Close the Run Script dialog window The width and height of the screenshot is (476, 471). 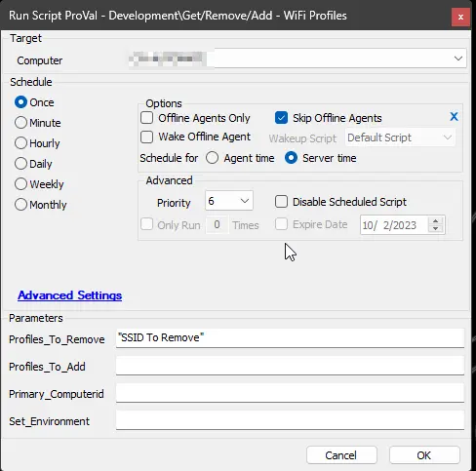tap(460, 17)
